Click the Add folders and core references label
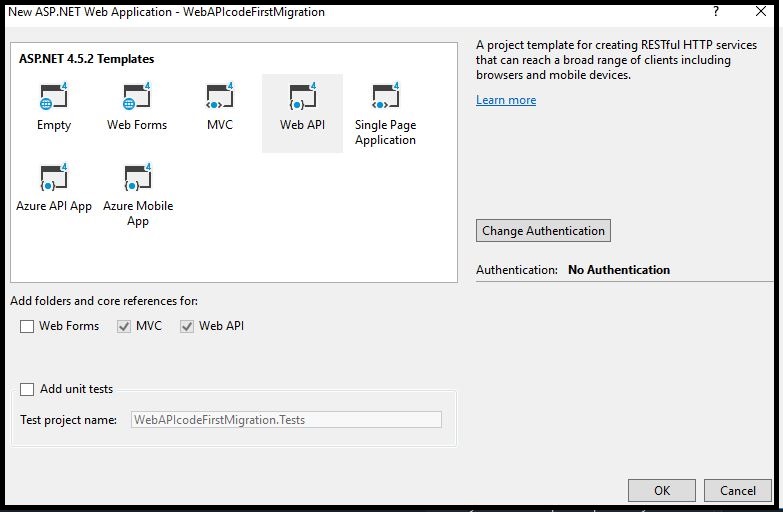The height and width of the screenshot is (512, 783). 104,301
